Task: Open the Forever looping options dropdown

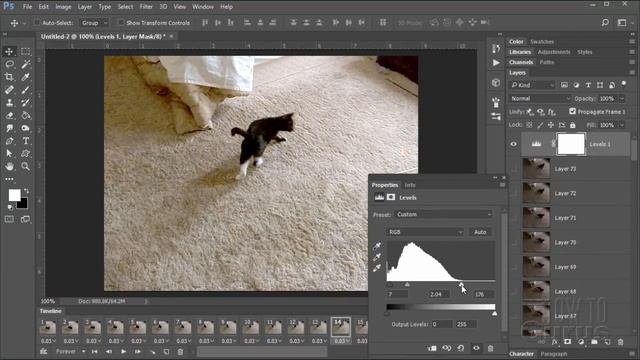Action: click(70, 351)
